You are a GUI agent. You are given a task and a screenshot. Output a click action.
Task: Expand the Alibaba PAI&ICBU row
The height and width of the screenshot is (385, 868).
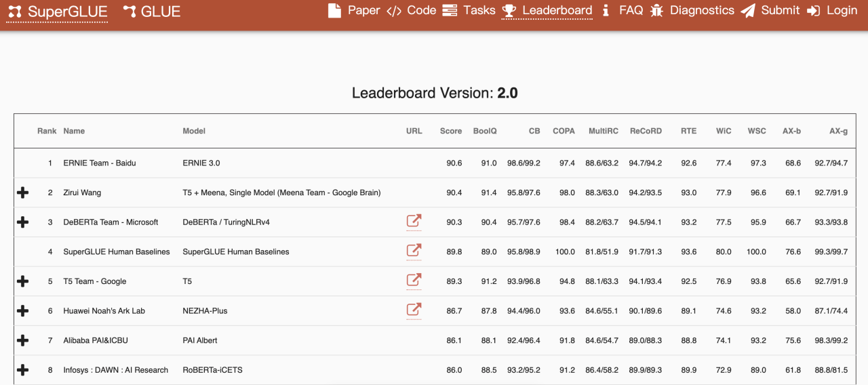[x=22, y=340]
